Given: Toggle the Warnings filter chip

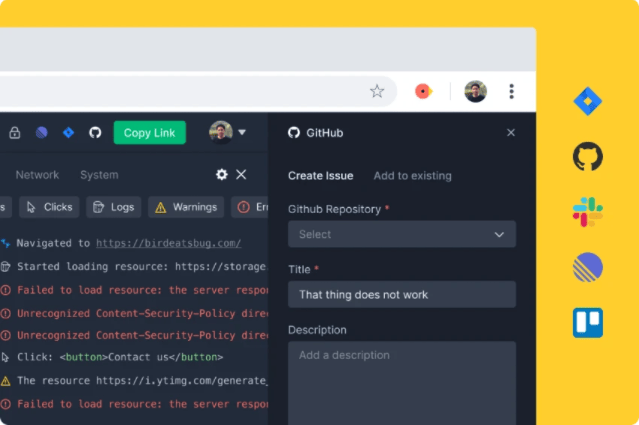Looking at the screenshot, I should [x=186, y=207].
